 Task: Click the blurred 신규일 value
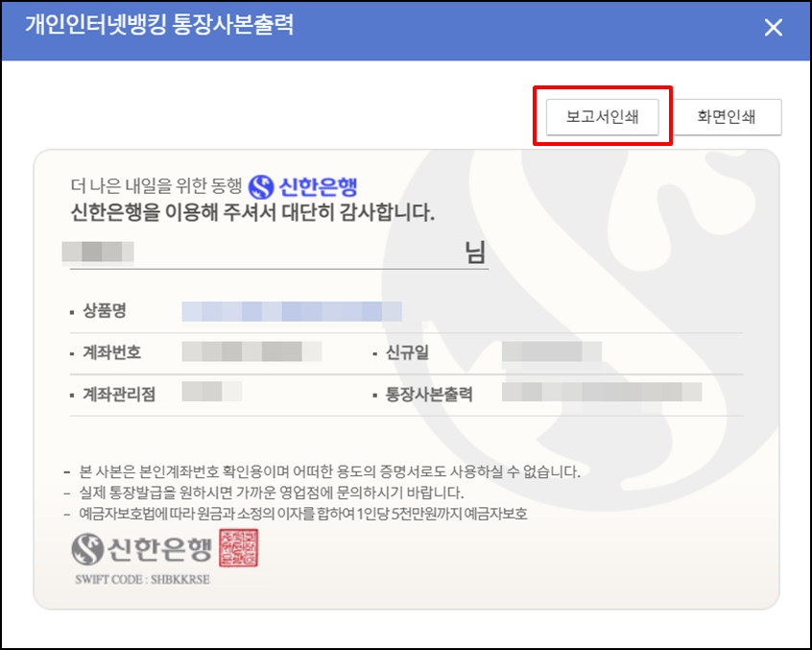(552, 351)
